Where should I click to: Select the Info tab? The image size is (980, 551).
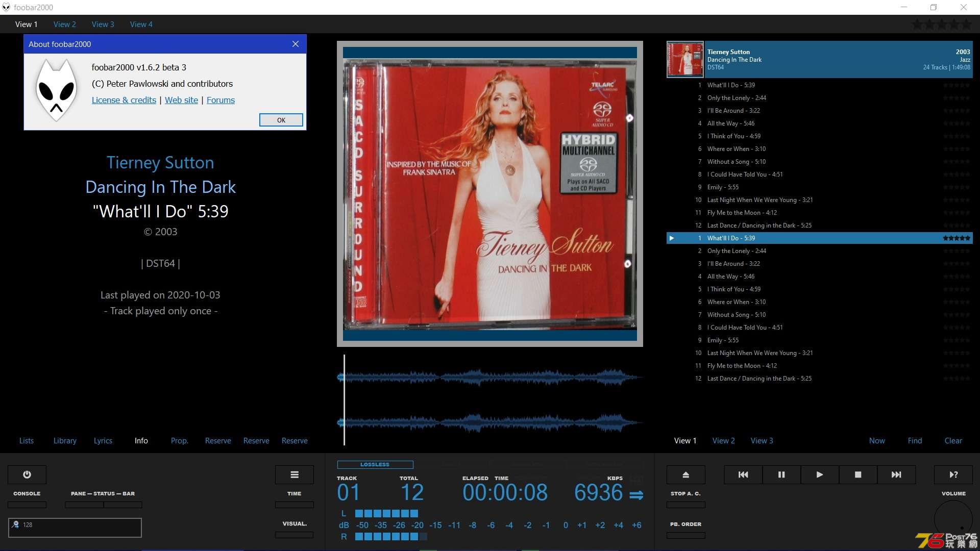point(141,440)
